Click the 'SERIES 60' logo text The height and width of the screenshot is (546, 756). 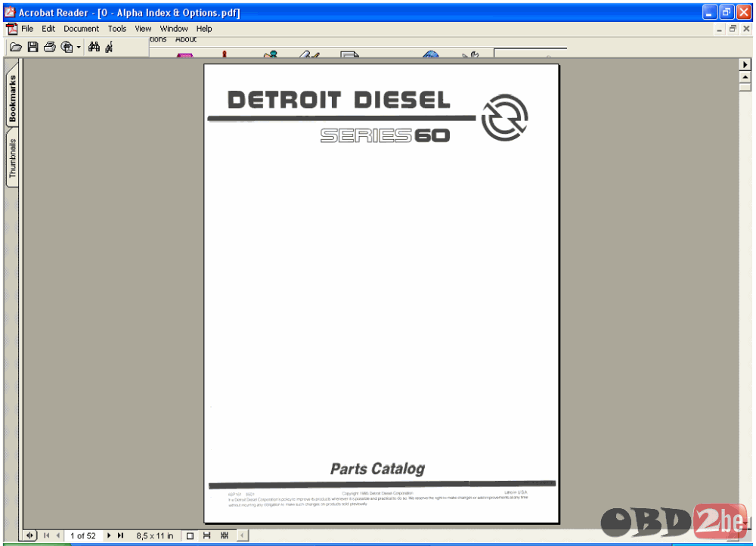click(385, 135)
